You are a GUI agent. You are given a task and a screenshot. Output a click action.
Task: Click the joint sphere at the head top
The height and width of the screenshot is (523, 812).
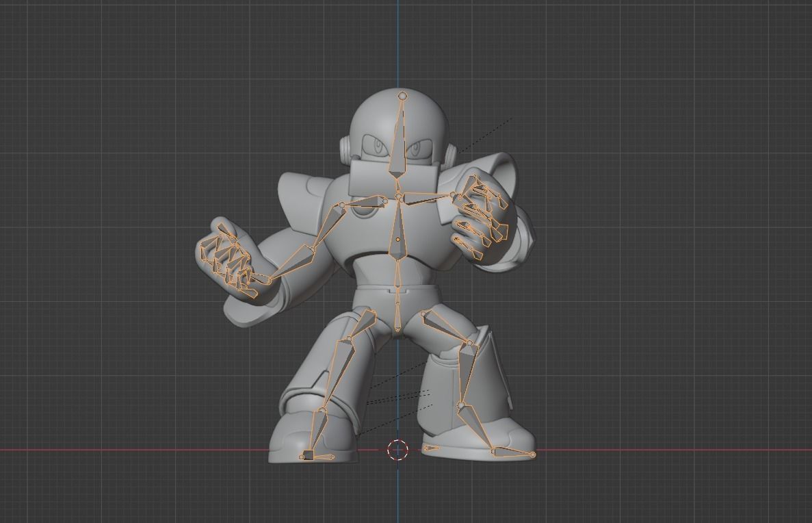(402, 96)
